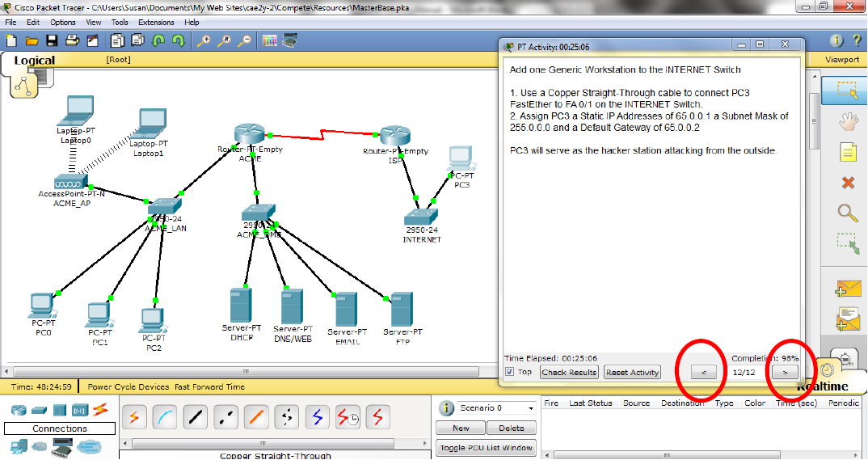Click Fast Forward Time
This screenshot has width=868, height=460.
[209, 386]
